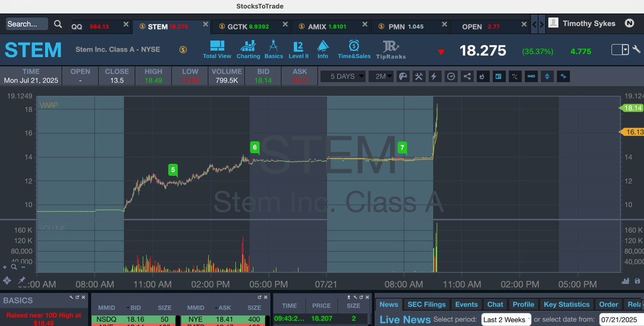Open the Time&Sales view
The height and width of the screenshot is (326, 644).
[354, 50]
